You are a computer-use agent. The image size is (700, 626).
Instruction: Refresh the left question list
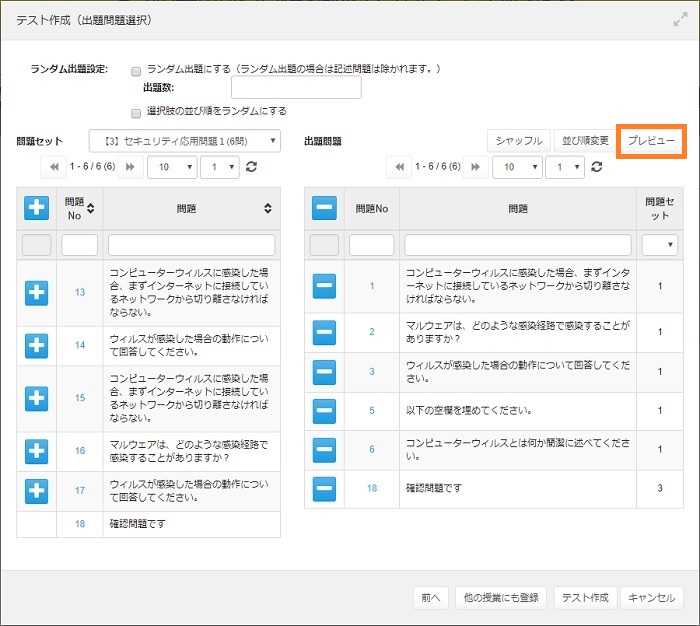[x=252, y=167]
